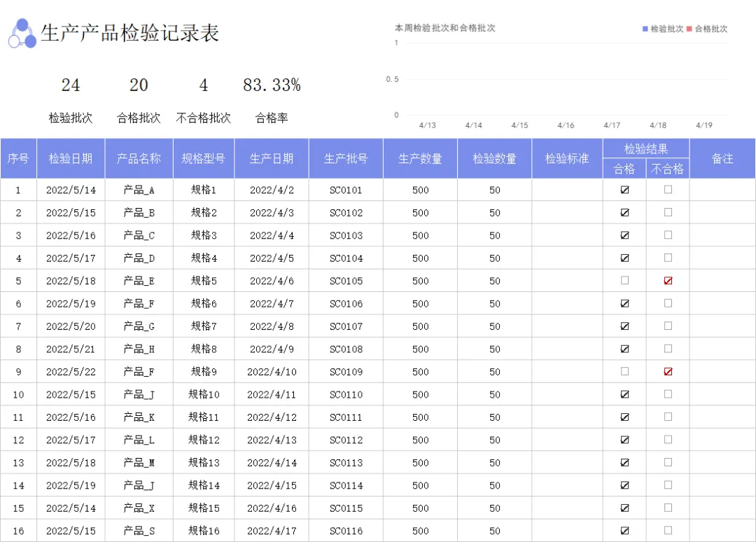
Task: Toggle 合格 checkbox for SC0109 row
Action: point(624,371)
